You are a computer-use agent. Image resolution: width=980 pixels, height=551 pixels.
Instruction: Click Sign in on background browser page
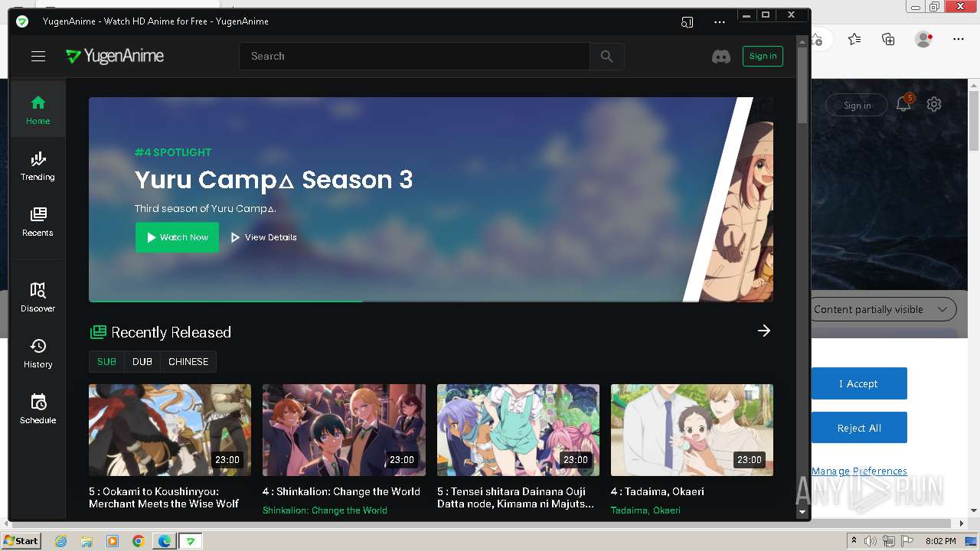click(x=857, y=106)
